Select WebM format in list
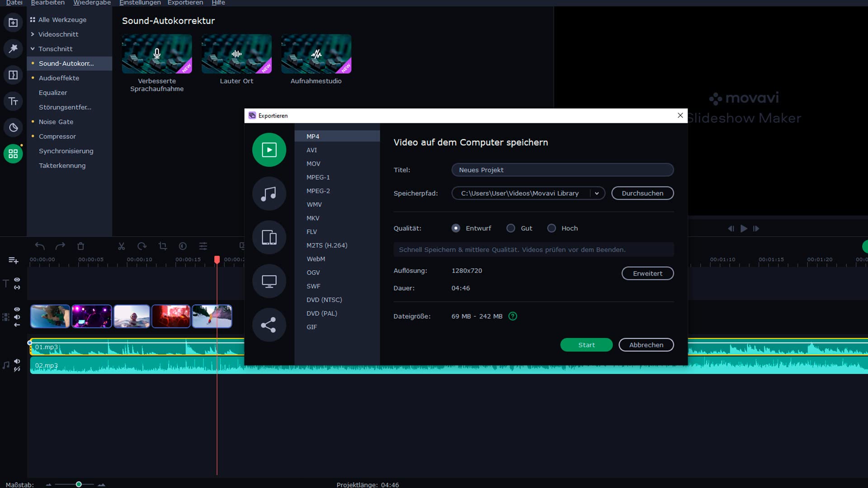Viewport: 868px width, 488px height. pos(337,259)
